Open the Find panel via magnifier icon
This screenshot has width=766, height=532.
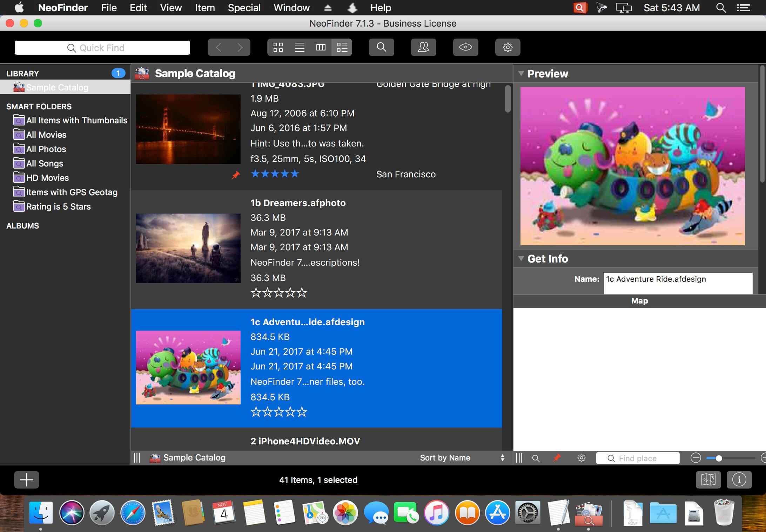coord(382,47)
